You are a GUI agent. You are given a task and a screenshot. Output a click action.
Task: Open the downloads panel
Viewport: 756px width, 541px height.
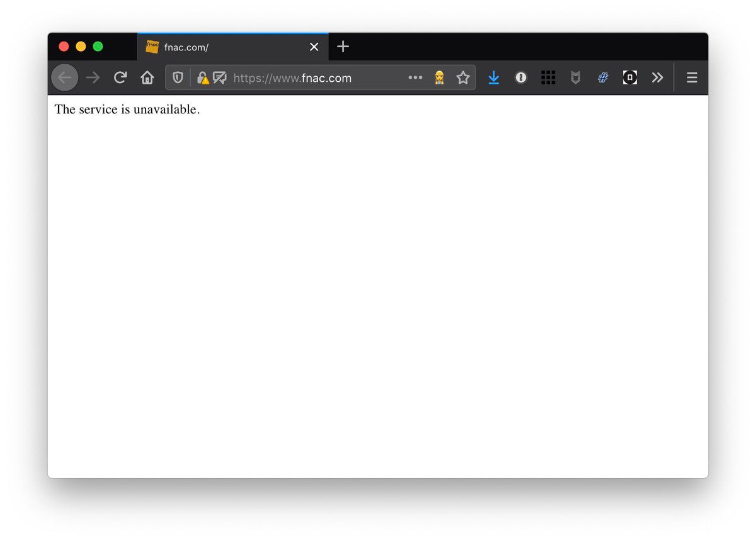[493, 77]
